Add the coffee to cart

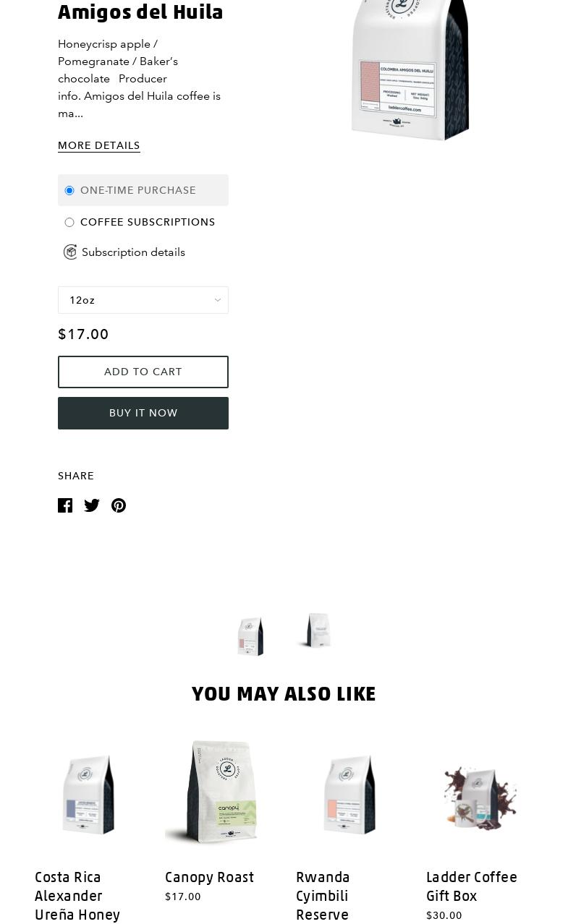click(x=143, y=372)
